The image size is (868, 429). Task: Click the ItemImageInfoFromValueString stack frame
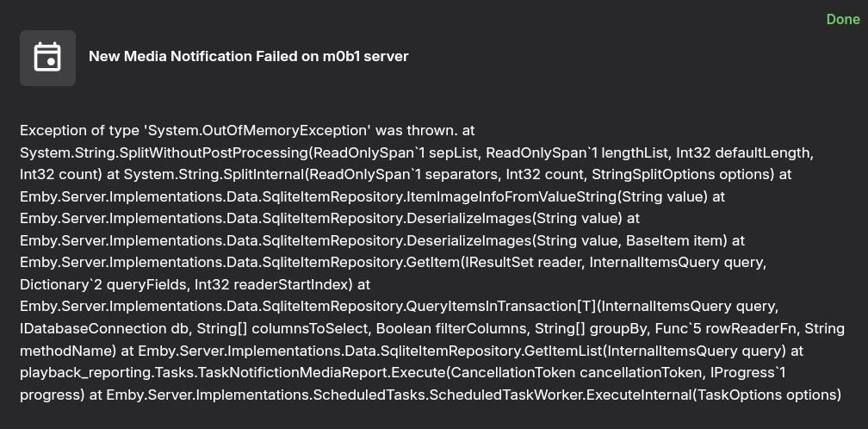[370, 196]
